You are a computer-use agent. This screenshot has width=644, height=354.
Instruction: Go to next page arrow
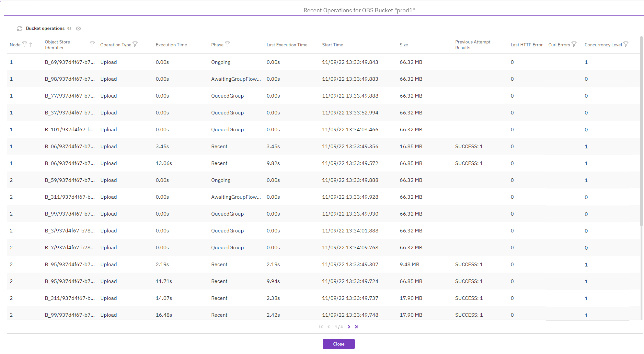(349, 327)
